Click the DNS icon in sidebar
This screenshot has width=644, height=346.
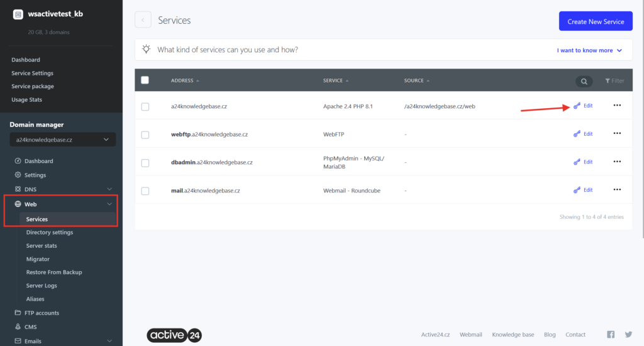(x=18, y=189)
